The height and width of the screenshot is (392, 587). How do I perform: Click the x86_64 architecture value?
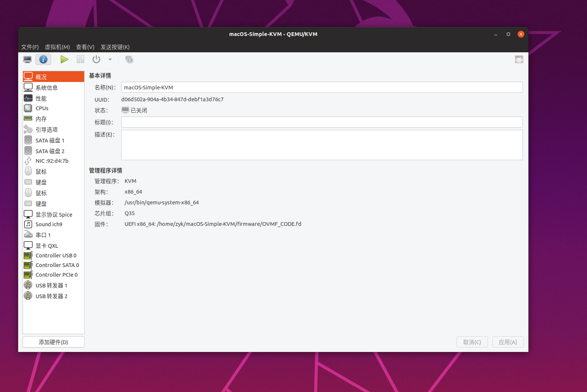point(133,192)
